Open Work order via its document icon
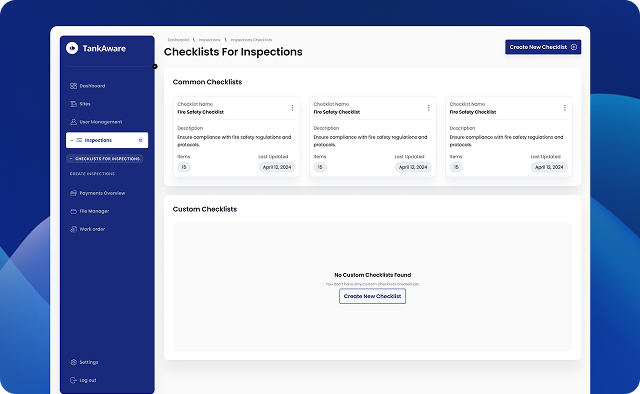This screenshot has height=394, width=640. (73, 229)
